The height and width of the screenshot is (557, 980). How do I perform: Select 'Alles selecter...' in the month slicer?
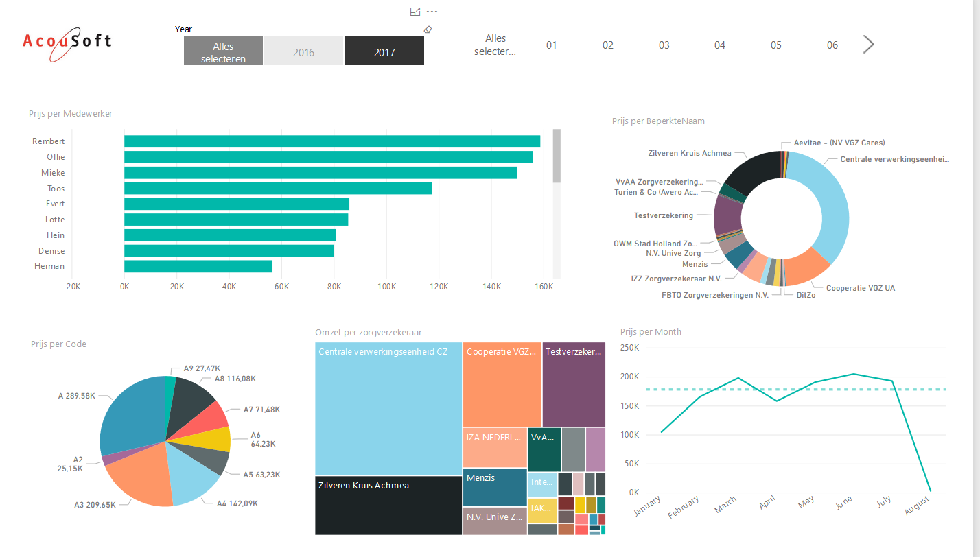[495, 45]
